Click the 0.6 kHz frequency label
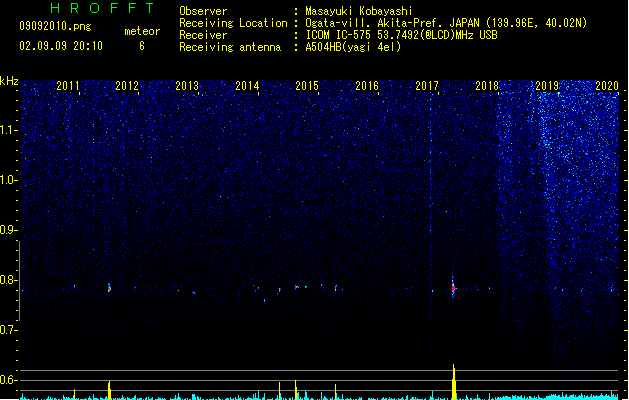Image resolution: width=629 pixels, height=400 pixels. [9, 380]
